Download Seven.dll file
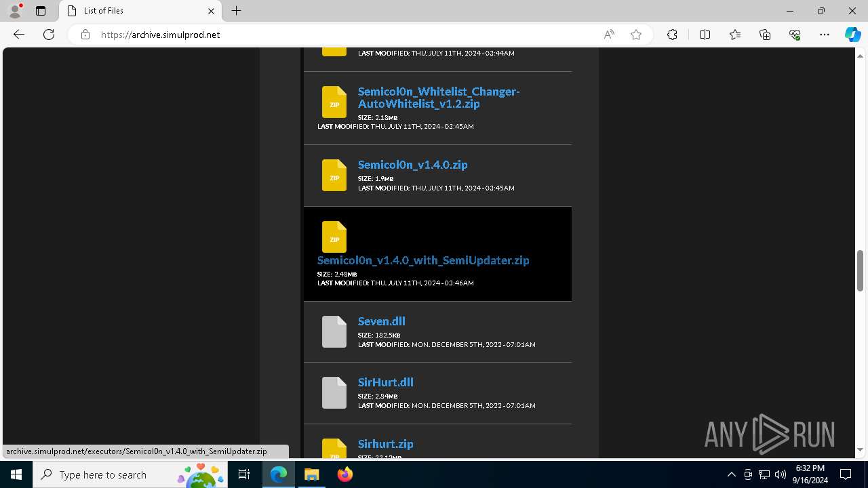The height and width of the screenshot is (488, 868). 381,321
